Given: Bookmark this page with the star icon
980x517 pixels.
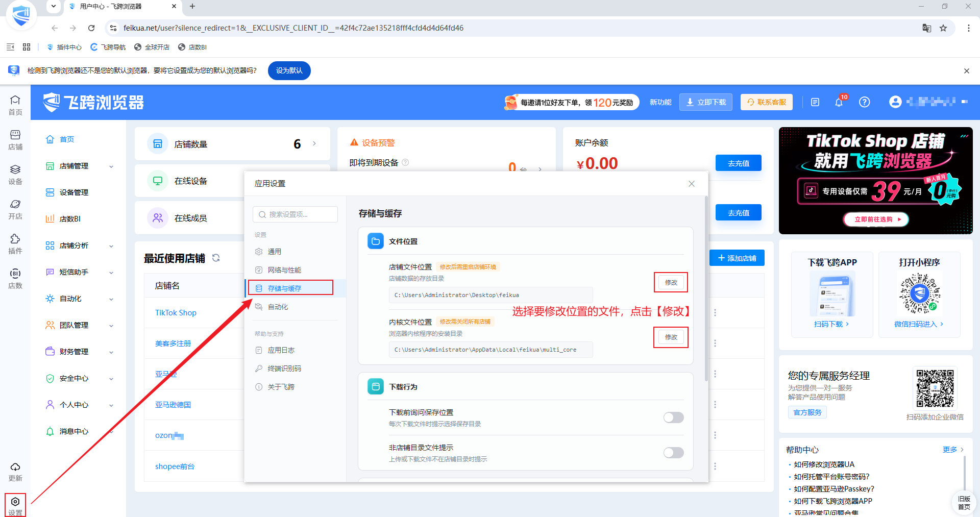Looking at the screenshot, I should coord(943,28).
